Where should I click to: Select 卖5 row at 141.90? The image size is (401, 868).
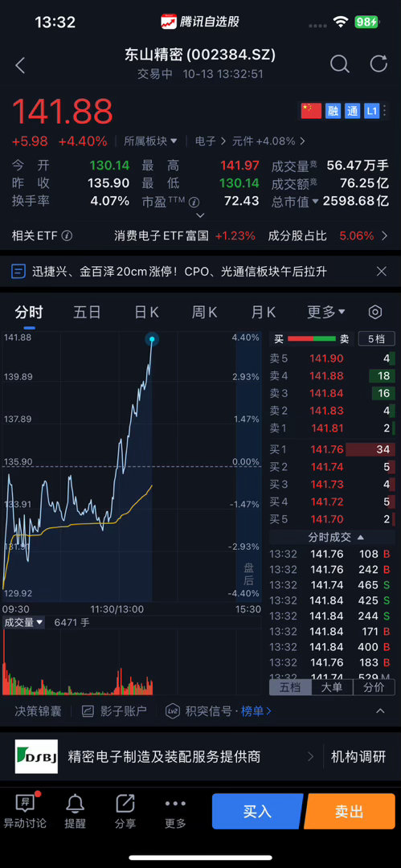click(x=333, y=358)
